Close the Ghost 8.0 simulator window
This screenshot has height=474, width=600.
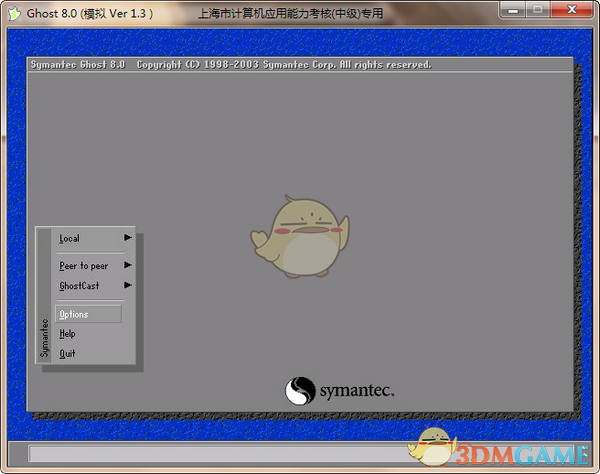(x=573, y=12)
